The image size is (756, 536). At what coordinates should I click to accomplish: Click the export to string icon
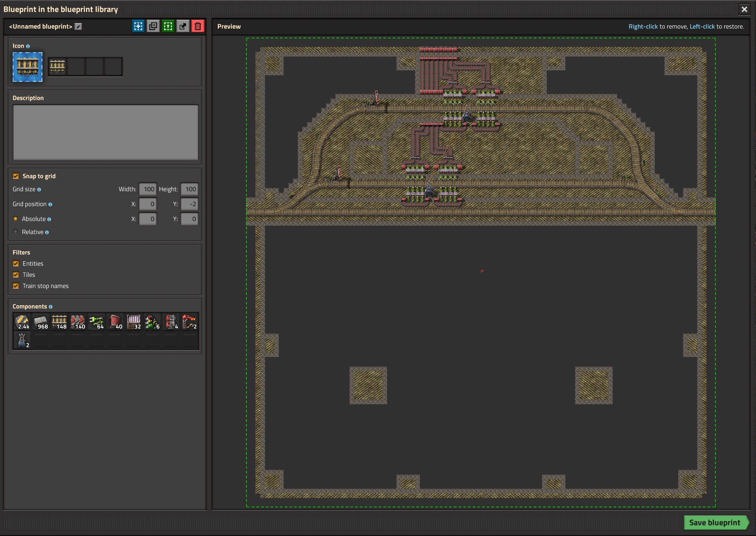point(183,26)
